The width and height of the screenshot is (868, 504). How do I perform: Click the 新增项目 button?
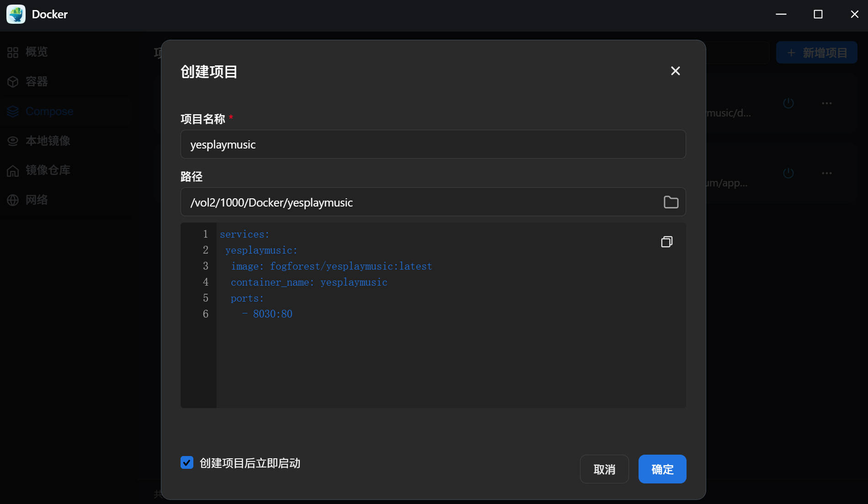[x=816, y=52]
